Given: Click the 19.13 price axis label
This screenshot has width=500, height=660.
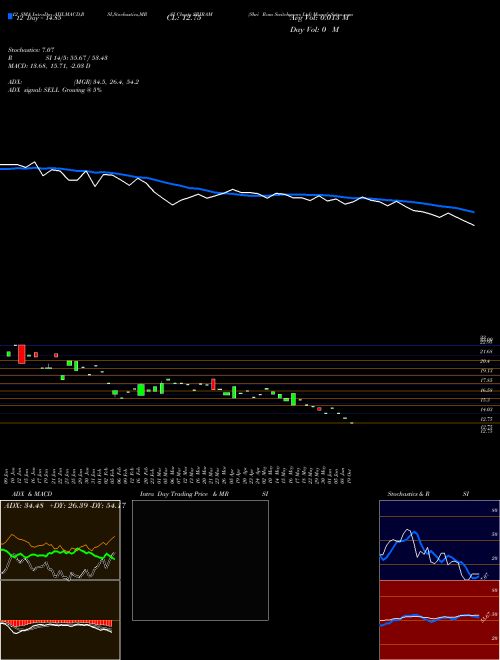Looking at the screenshot, I should 487,371.
